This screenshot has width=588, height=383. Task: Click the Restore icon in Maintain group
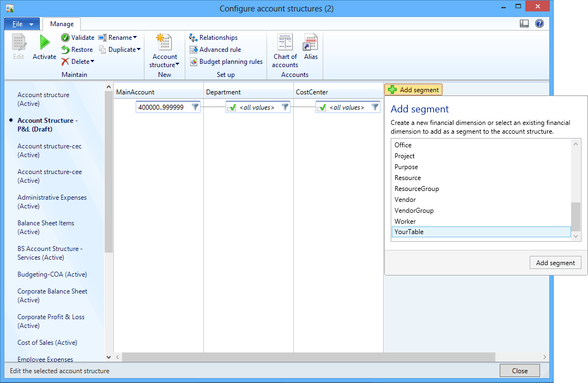pos(65,50)
